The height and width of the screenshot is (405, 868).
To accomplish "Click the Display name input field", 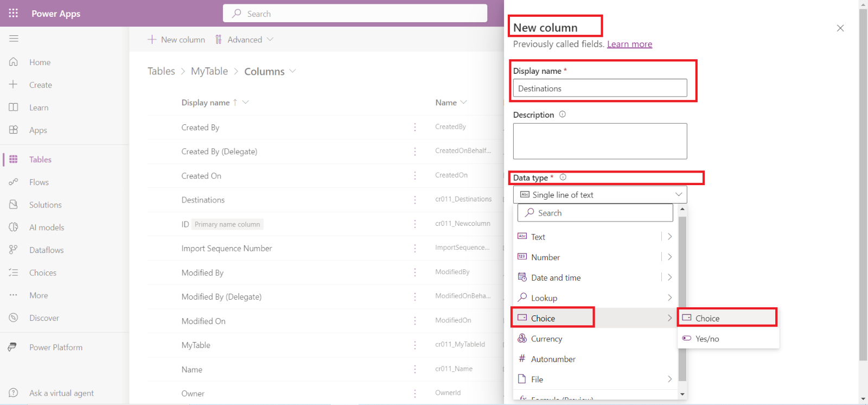I will [x=599, y=88].
